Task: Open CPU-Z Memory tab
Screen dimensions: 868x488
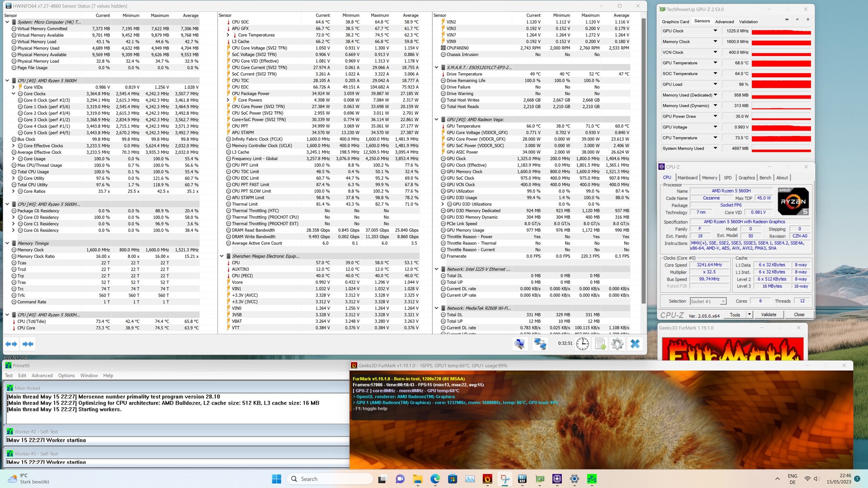Action: pos(709,178)
